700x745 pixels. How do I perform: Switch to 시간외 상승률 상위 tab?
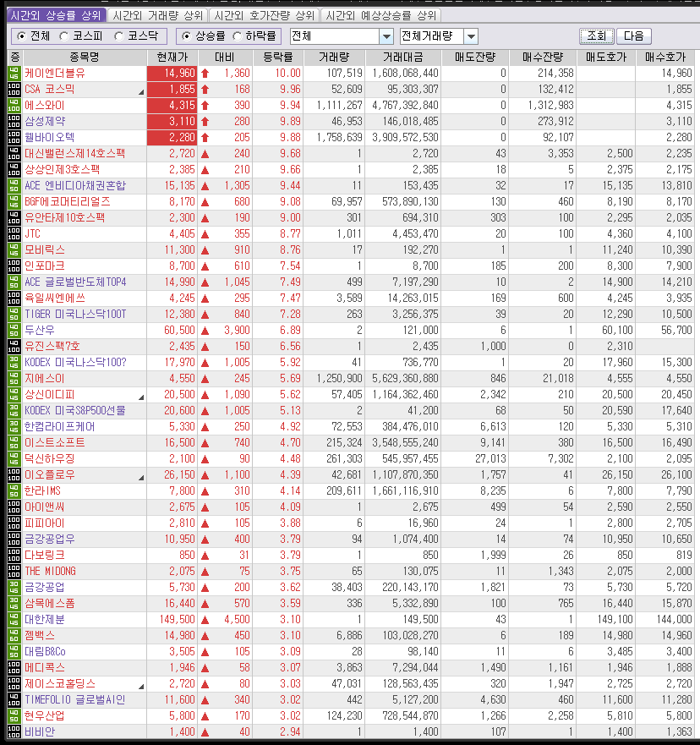[x=56, y=16]
